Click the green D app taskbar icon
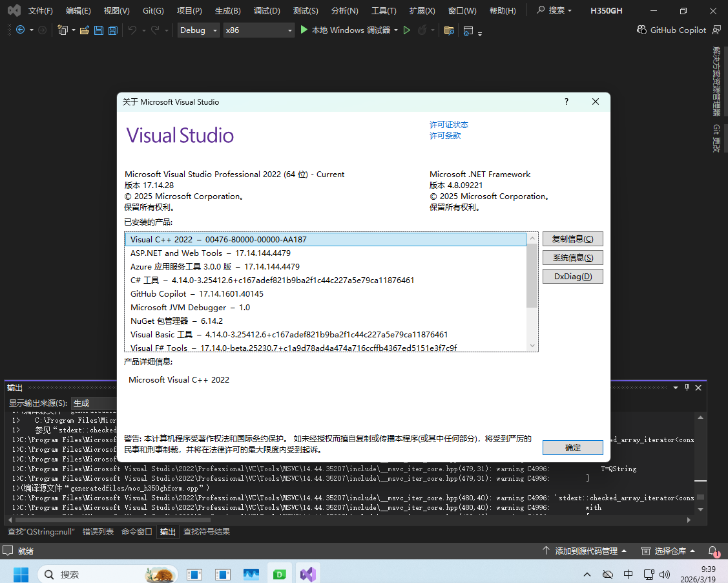Viewport: 728px width, 583px height. [280, 575]
